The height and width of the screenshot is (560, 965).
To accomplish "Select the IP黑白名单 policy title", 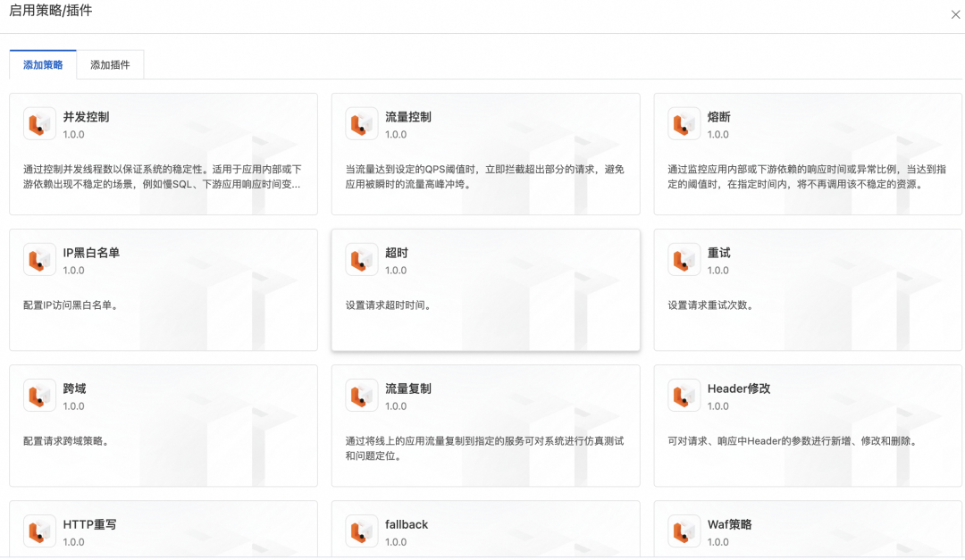I will coord(91,253).
